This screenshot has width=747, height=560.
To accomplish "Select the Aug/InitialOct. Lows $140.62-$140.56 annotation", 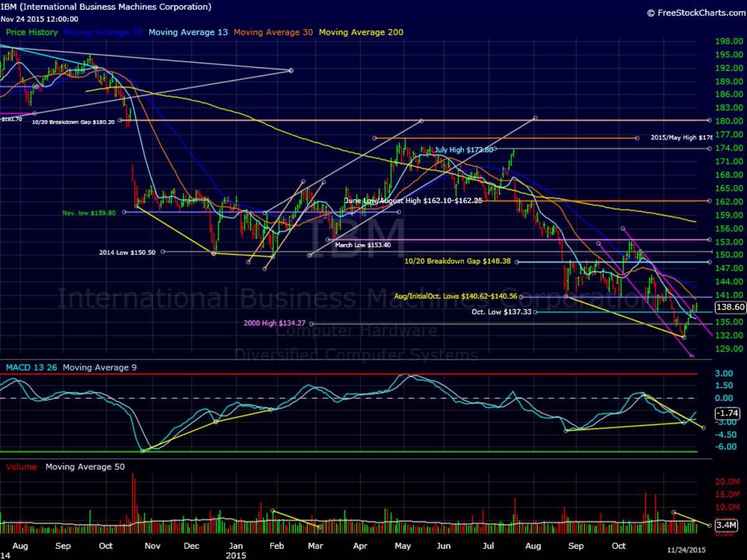I will click(x=456, y=296).
